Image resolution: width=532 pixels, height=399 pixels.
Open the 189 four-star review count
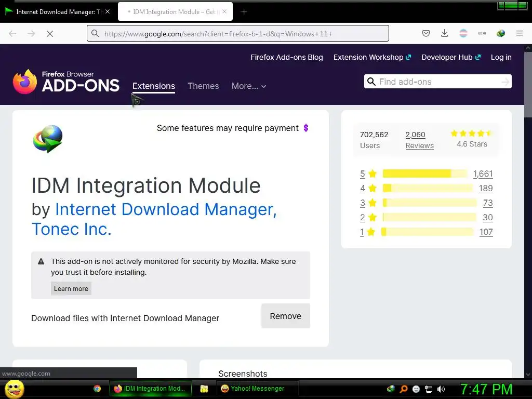coord(486,188)
